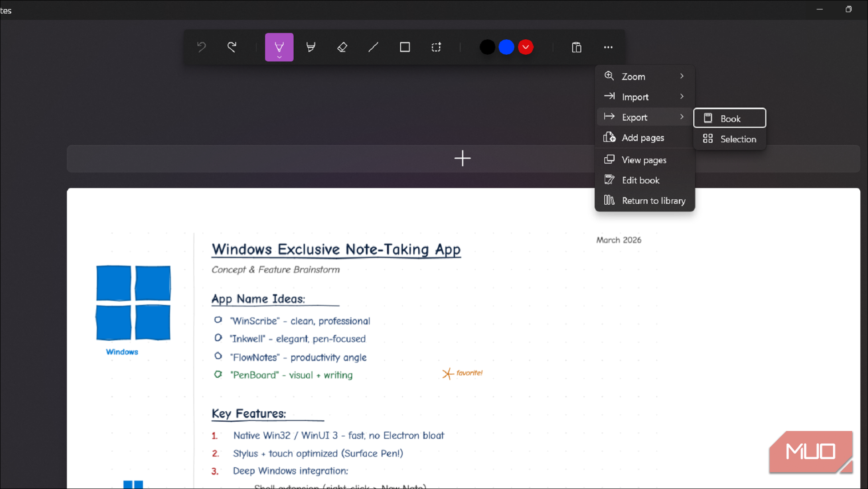Screen dimensions: 868x489
Task: Choose Edit book from menu
Action: (644, 180)
